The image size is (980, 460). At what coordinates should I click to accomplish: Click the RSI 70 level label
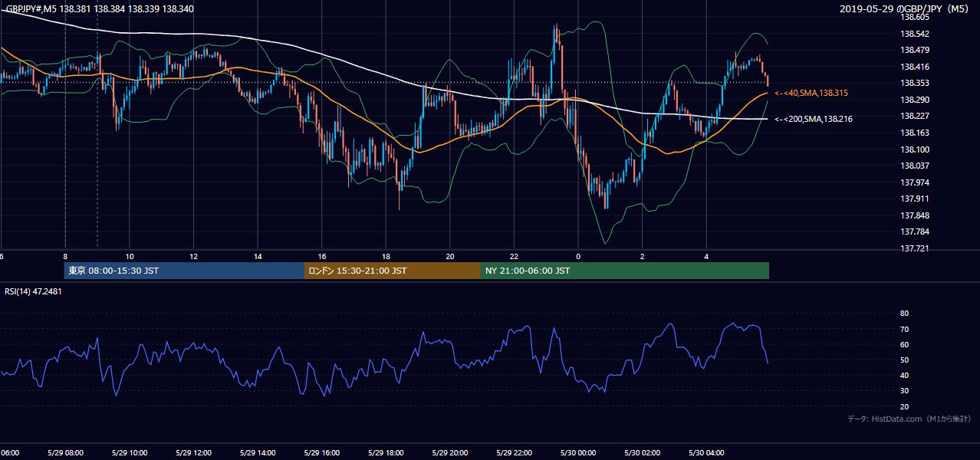pos(904,329)
